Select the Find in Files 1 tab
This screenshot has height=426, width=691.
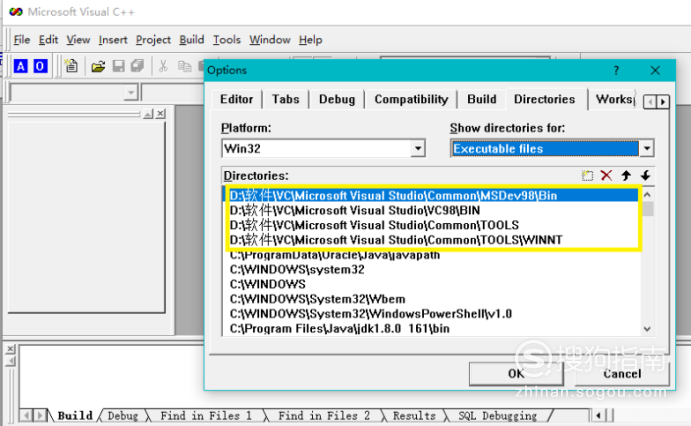click(x=206, y=415)
